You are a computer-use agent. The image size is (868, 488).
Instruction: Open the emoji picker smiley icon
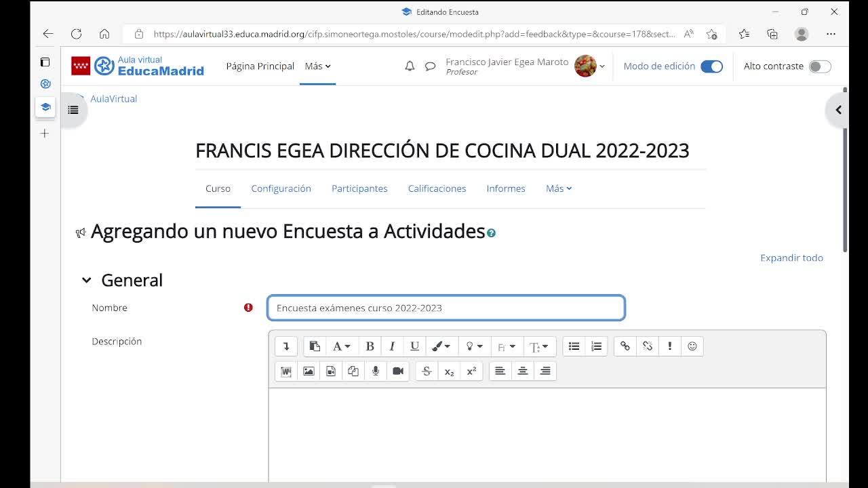[692, 346]
